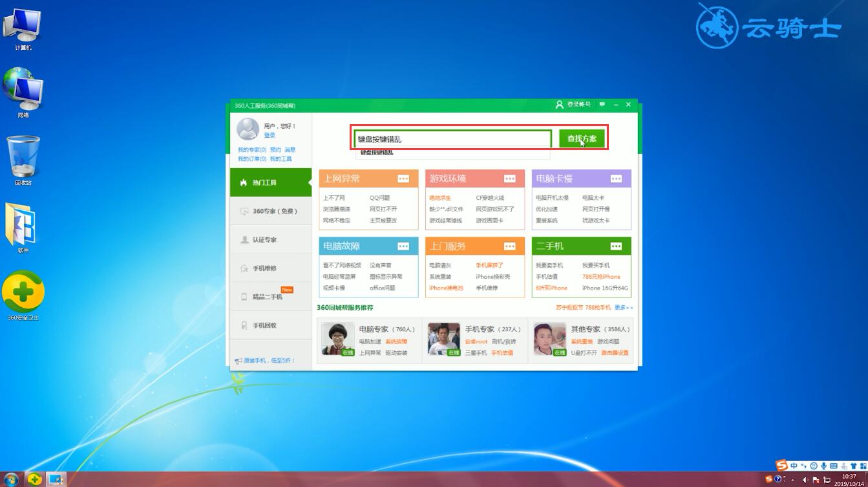Open the Computer desktop icon
868x487 pixels.
(x=23, y=30)
